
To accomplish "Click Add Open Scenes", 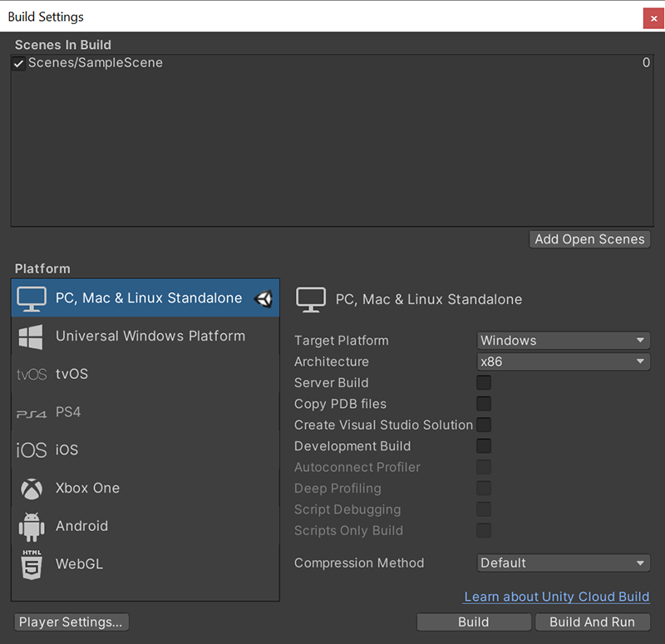I will coord(589,238).
